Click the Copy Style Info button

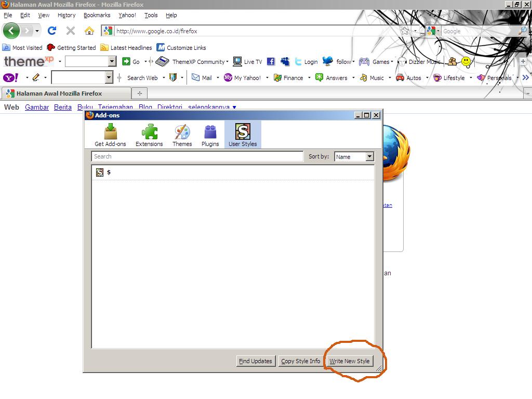click(x=301, y=361)
